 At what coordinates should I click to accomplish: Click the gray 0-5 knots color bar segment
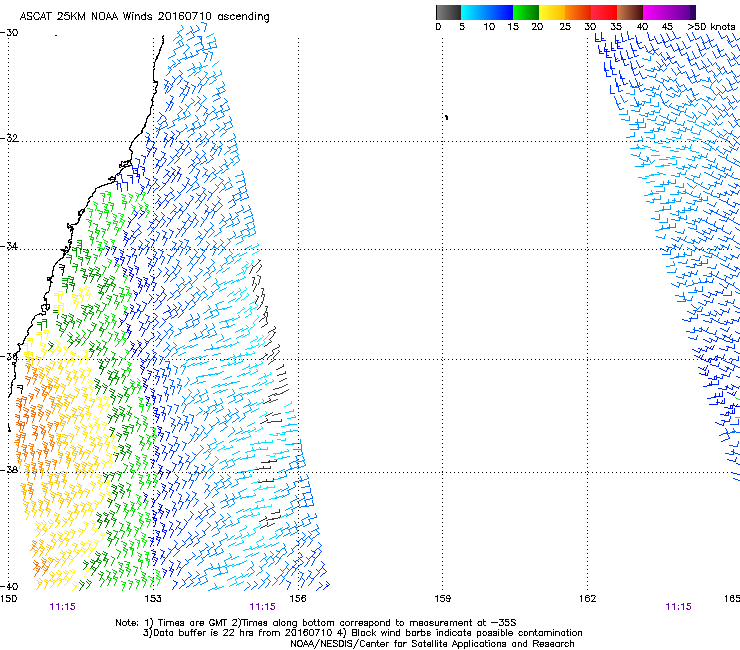(448, 12)
